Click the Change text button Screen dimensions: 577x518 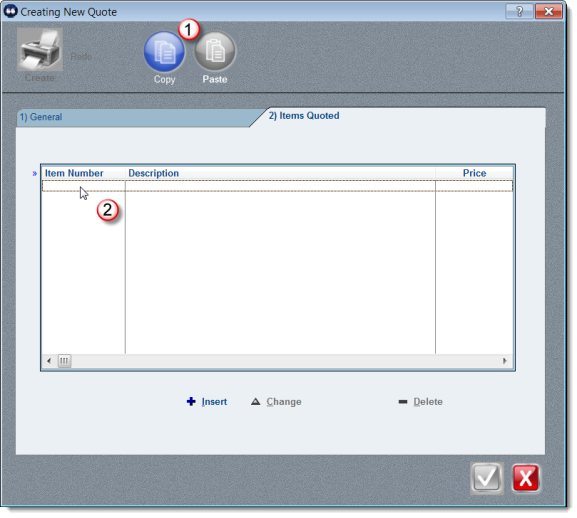coord(284,402)
